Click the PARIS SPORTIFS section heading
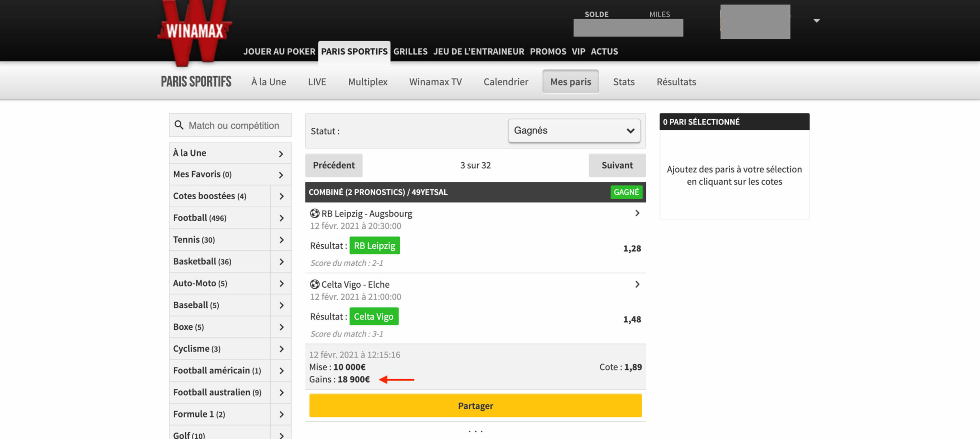Screen dimensions: 980x439 [196, 82]
